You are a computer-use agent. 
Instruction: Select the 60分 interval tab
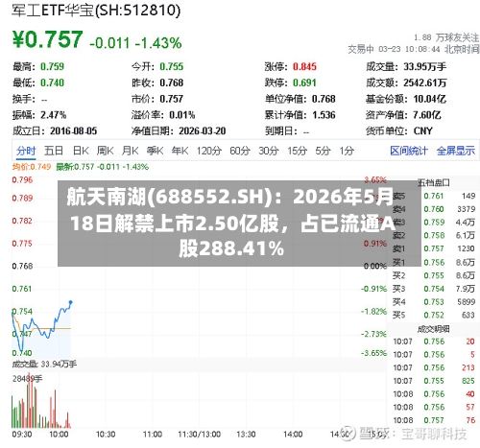[240, 151]
